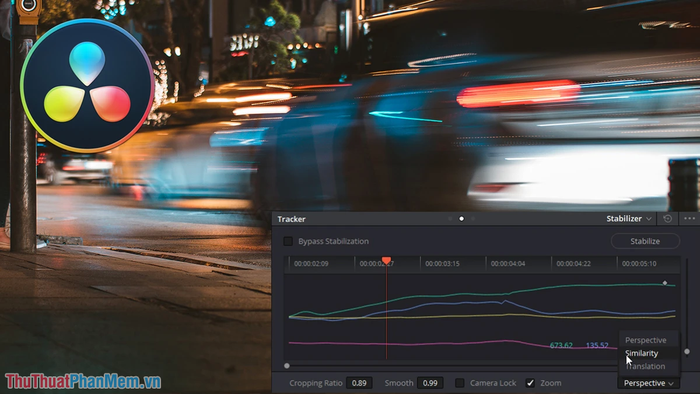Click timecode 00:00:02:09 on the ruler

(x=311, y=264)
